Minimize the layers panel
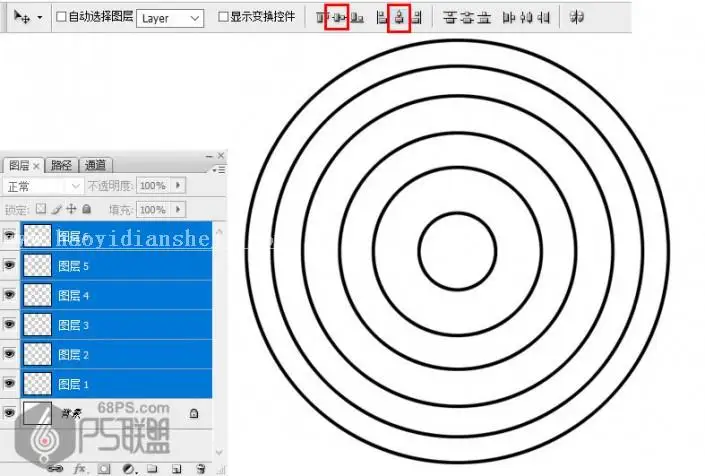Screen dimensions: 705x476 [209, 156]
